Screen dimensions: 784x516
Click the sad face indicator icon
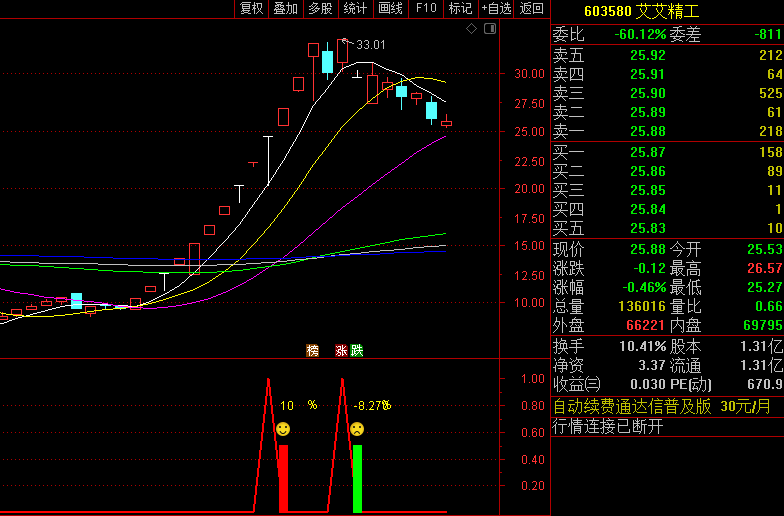pos(357,429)
